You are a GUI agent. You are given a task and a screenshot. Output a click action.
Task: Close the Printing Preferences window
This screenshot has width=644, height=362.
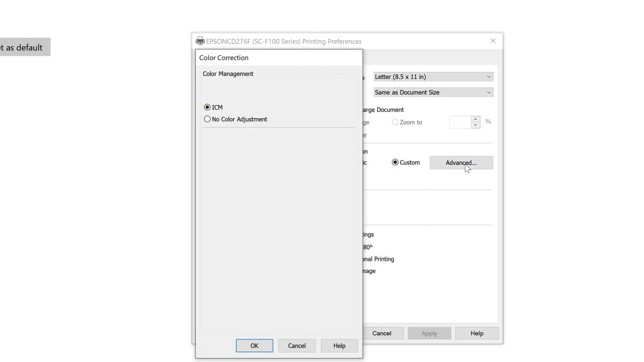[x=493, y=41]
